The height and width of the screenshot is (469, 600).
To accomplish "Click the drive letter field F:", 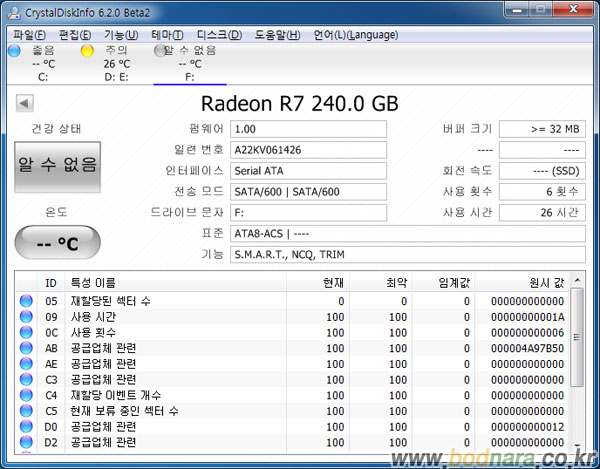I will coord(308,213).
